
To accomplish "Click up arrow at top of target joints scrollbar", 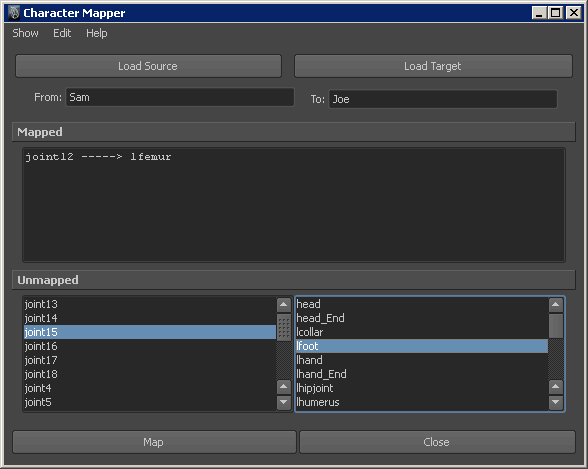I will [x=556, y=305].
